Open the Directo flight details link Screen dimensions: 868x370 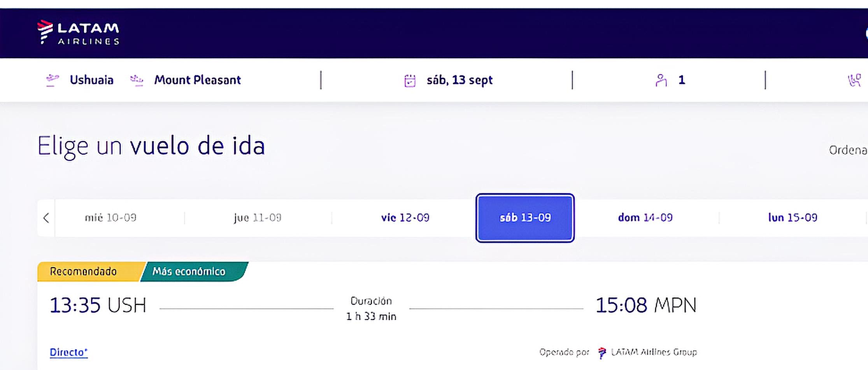(68, 352)
